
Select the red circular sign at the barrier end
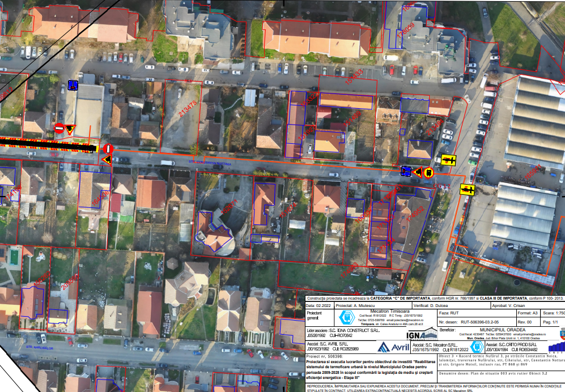coord(108,148)
